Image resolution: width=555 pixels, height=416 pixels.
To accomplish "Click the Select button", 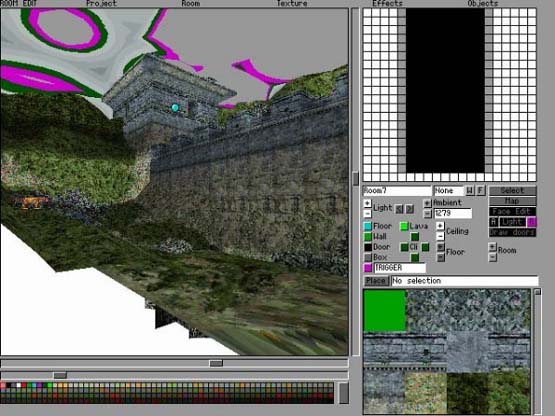I will pos(512,190).
